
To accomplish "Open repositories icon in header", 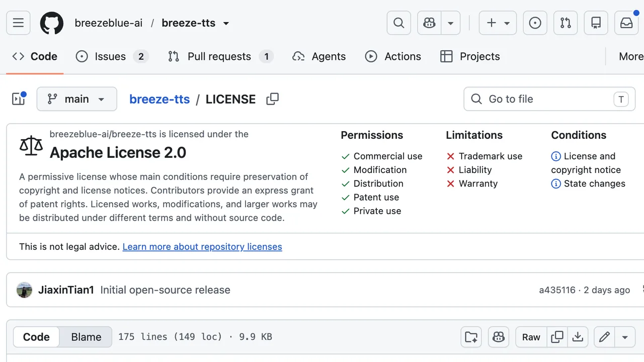I will 596,23.
